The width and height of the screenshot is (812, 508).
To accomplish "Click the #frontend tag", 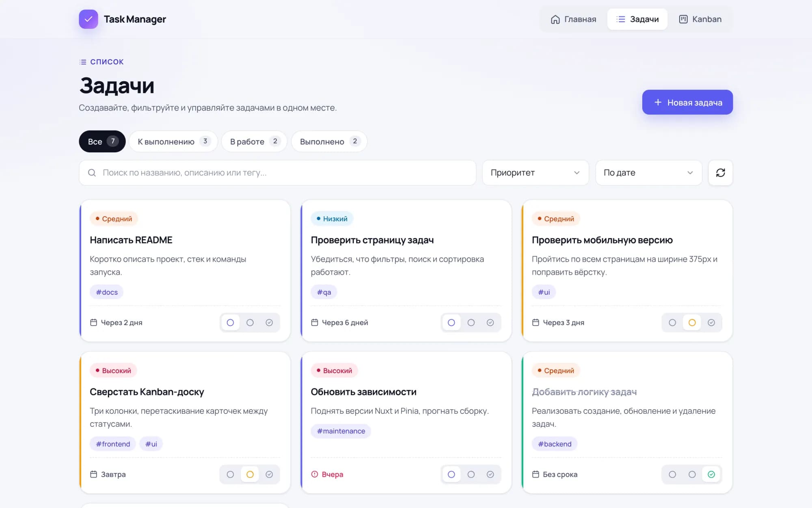I will [113, 444].
